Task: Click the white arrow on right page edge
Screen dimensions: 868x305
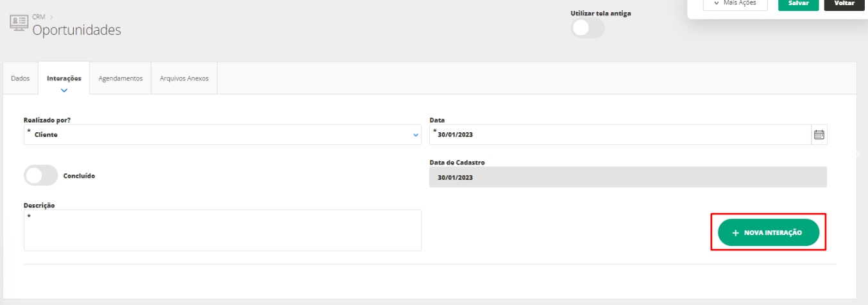Action: (x=858, y=154)
